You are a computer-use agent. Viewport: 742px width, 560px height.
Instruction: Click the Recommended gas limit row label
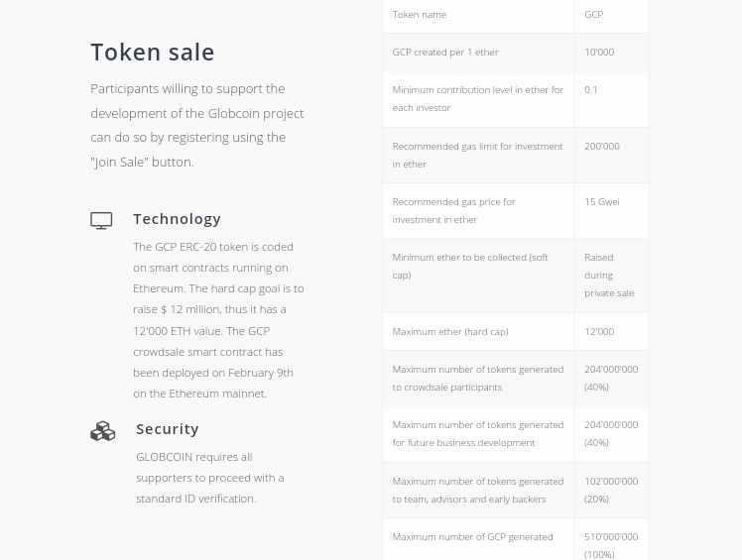[x=477, y=156]
